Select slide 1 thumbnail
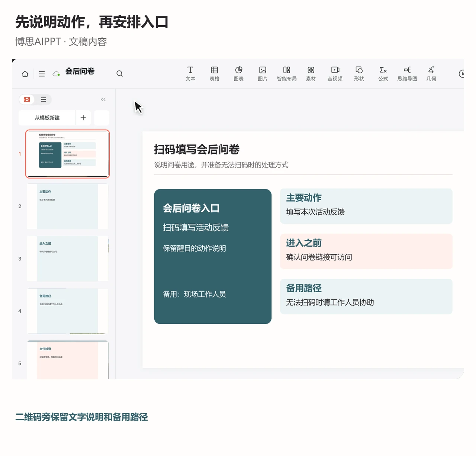Image resolution: width=476 pixels, height=456 pixels. 67,154
